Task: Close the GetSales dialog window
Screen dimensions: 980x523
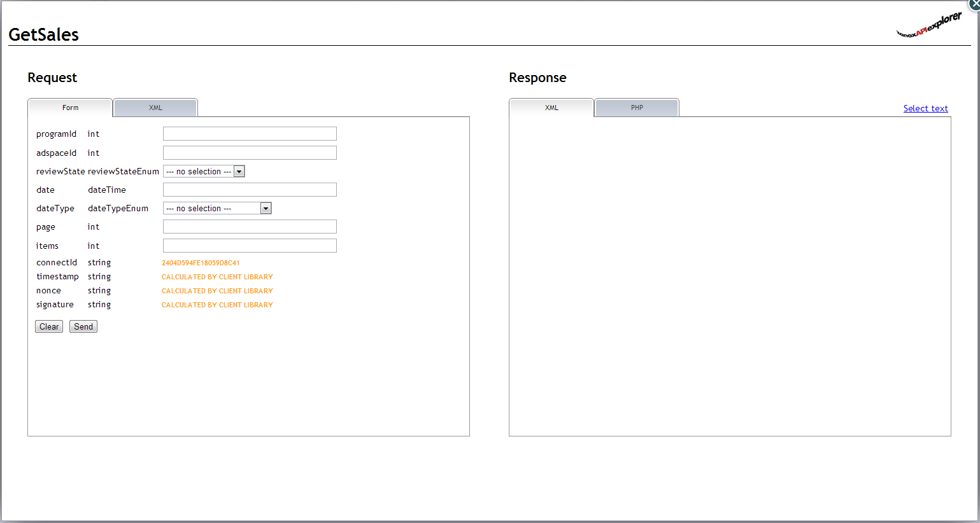Action: 975,3
